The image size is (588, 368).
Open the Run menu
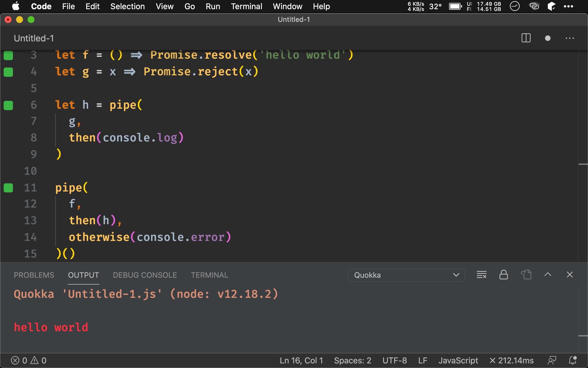213,6
